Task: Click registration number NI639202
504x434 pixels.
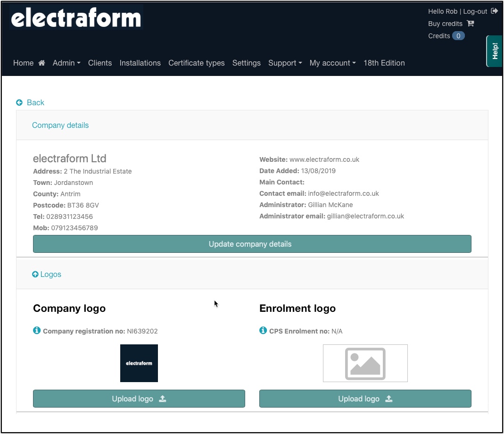Action: point(142,331)
